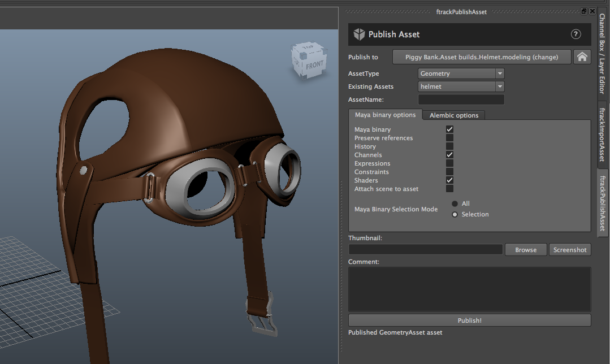
Task: Enable the History checkbox
Action: (449, 146)
